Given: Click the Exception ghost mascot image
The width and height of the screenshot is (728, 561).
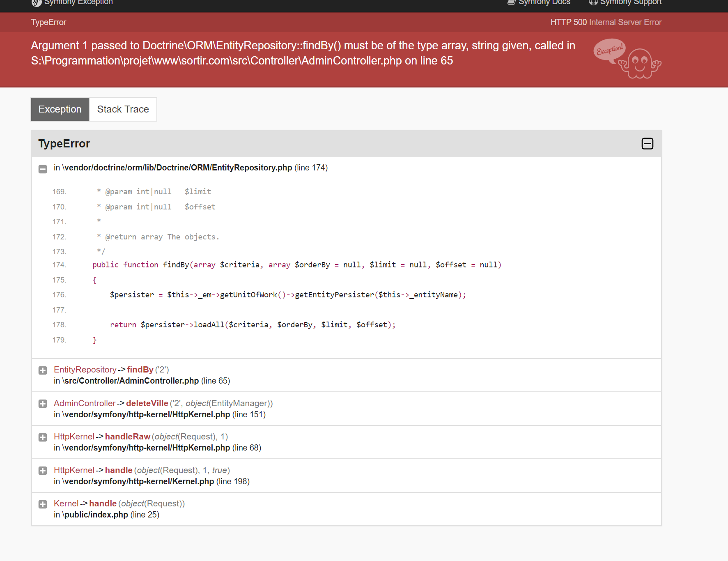Looking at the screenshot, I should (627, 60).
